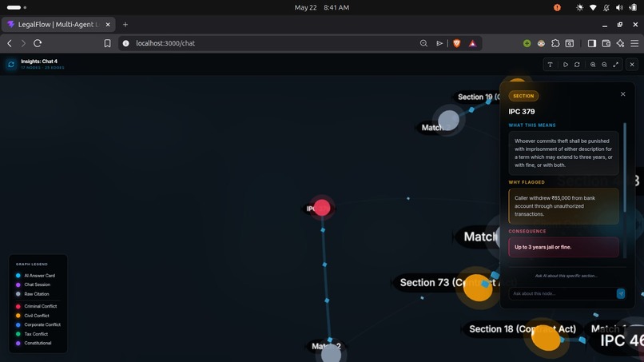Zoom out of the graph
Viewport: 644px width, 362px height.
tap(604, 65)
